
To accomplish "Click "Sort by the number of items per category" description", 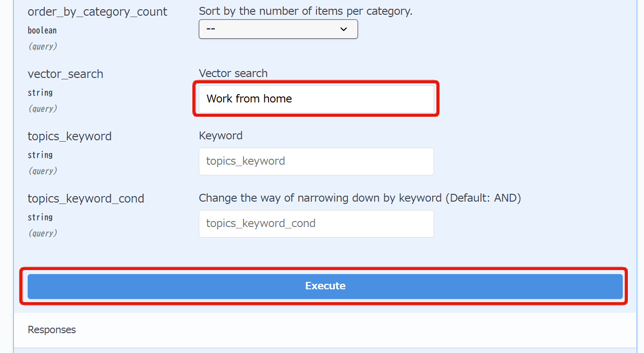I will [305, 11].
